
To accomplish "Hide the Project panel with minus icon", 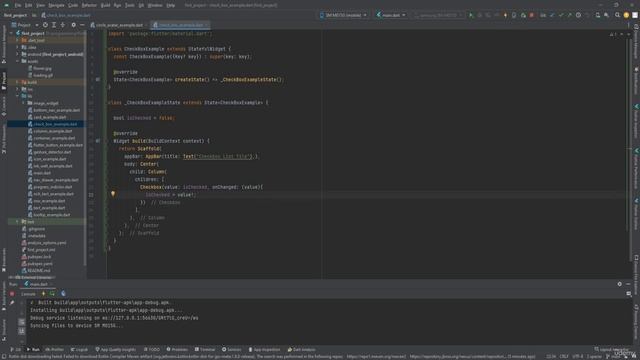I will 82,25.
